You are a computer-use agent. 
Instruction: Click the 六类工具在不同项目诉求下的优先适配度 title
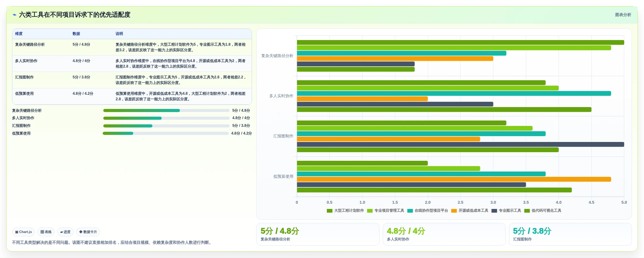[x=75, y=15]
